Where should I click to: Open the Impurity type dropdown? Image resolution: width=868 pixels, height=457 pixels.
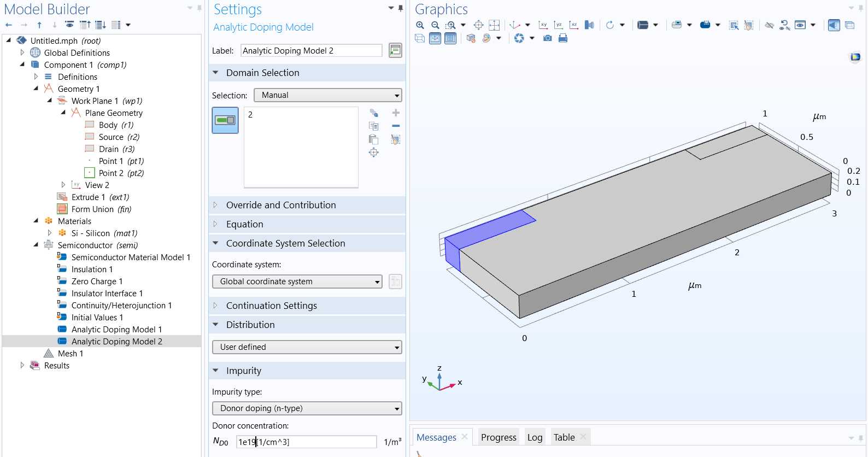307,408
